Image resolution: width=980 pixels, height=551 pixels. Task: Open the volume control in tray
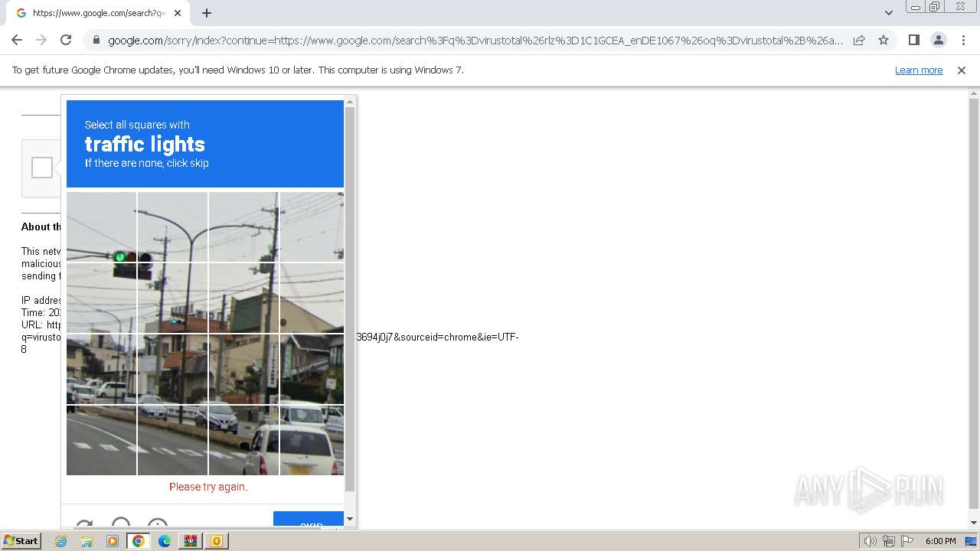(x=871, y=541)
